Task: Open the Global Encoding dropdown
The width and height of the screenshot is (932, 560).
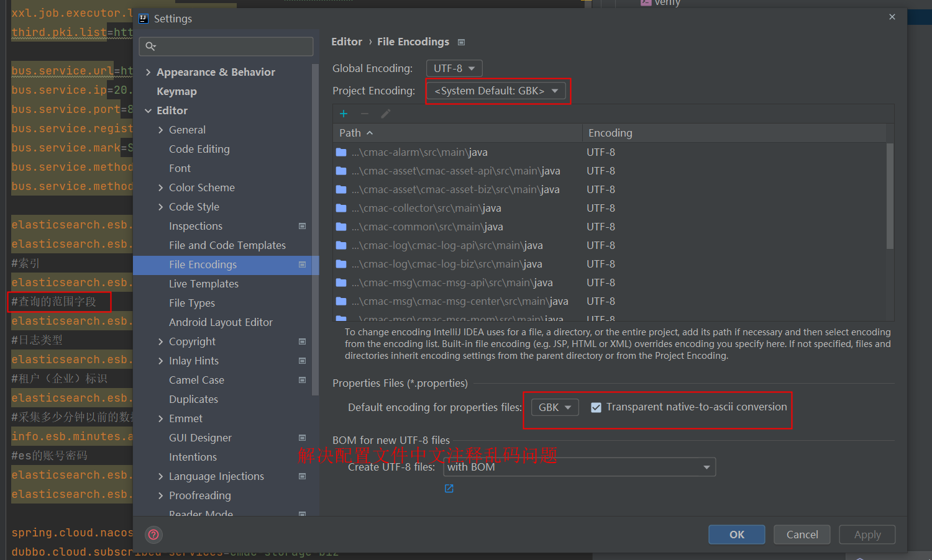Action: point(454,68)
